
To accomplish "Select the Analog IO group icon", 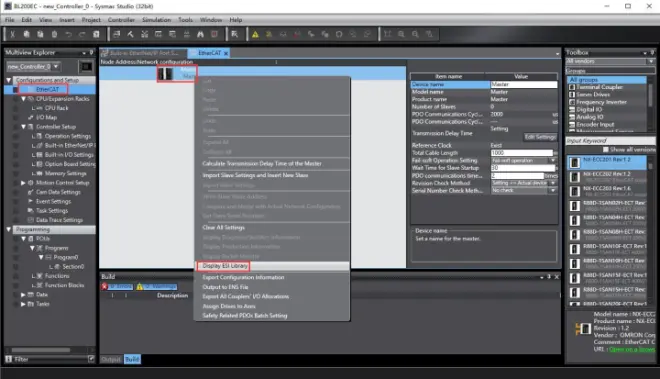I will click(572, 117).
